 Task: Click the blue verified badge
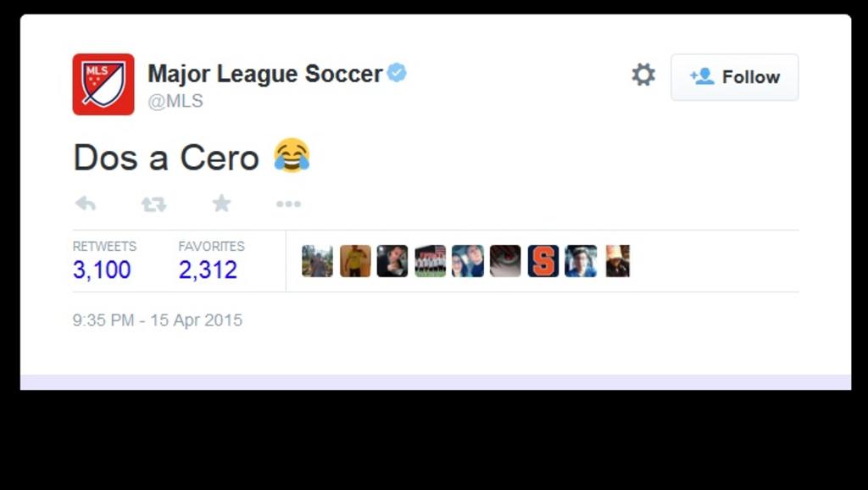coord(397,73)
